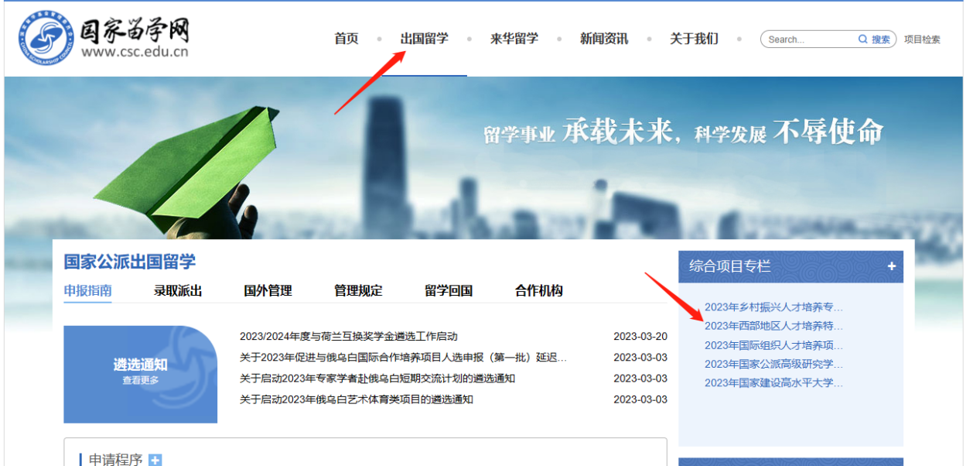Open the 首页 menu item

point(347,39)
